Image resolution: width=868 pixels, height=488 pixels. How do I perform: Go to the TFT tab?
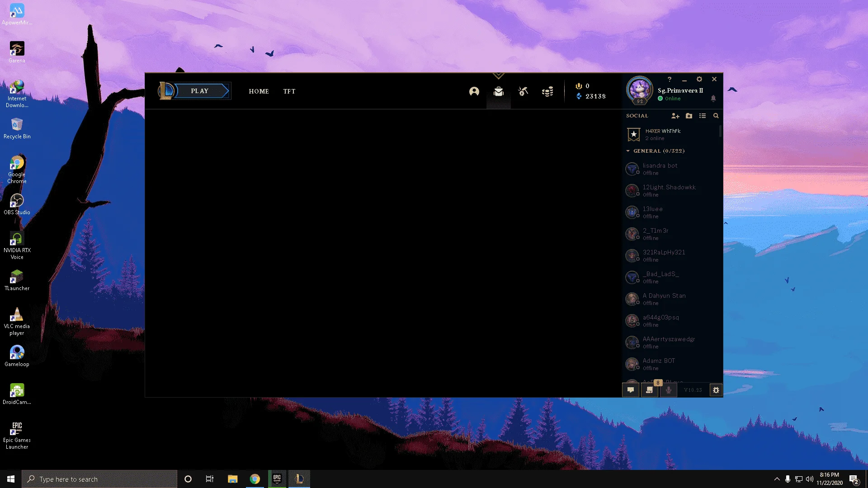[x=289, y=91]
